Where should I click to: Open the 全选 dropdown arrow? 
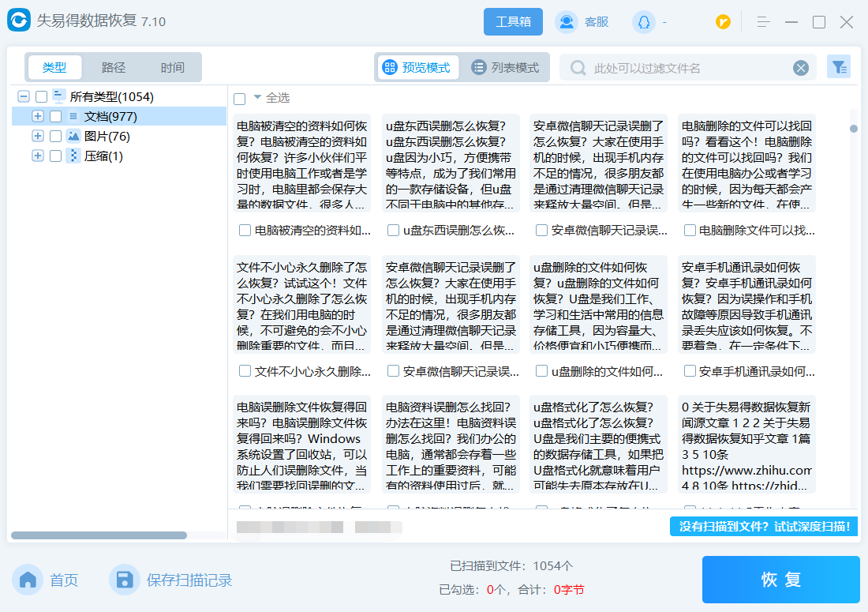(x=257, y=97)
